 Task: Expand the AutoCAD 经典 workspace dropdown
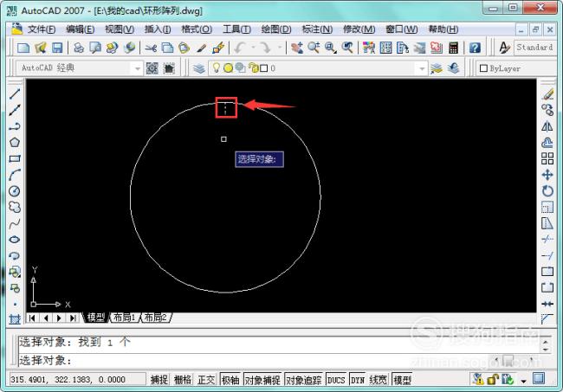(x=137, y=68)
